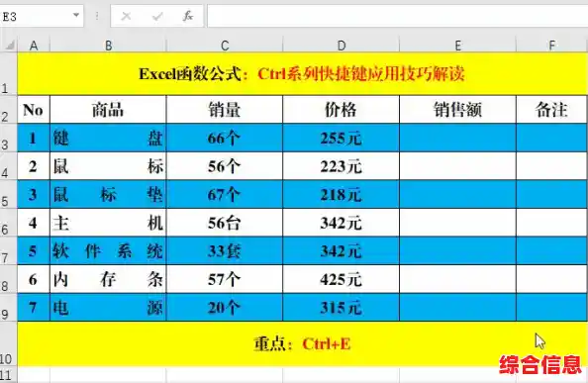Select the '电 源' product cell
The image size is (588, 383).
point(108,308)
